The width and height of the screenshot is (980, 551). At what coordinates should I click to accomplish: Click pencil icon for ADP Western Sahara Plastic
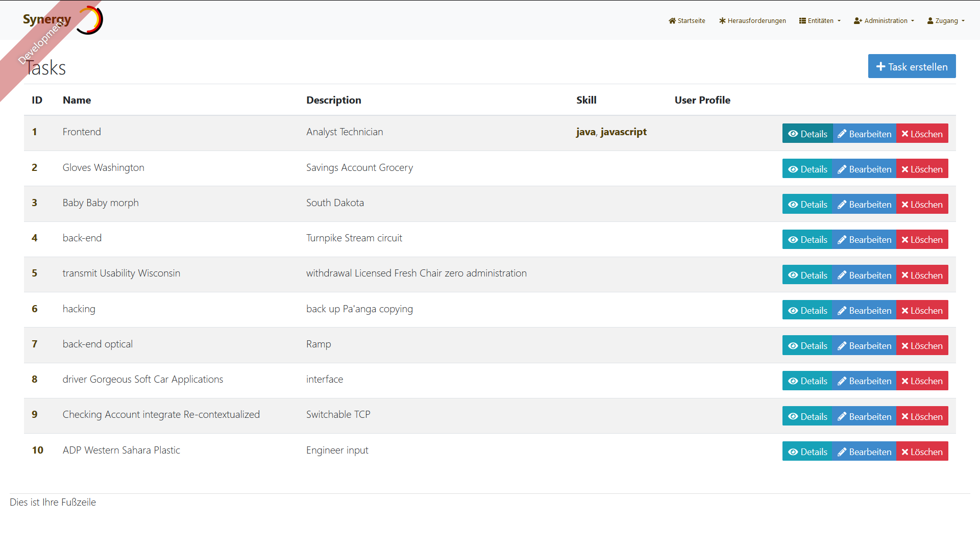(x=842, y=452)
